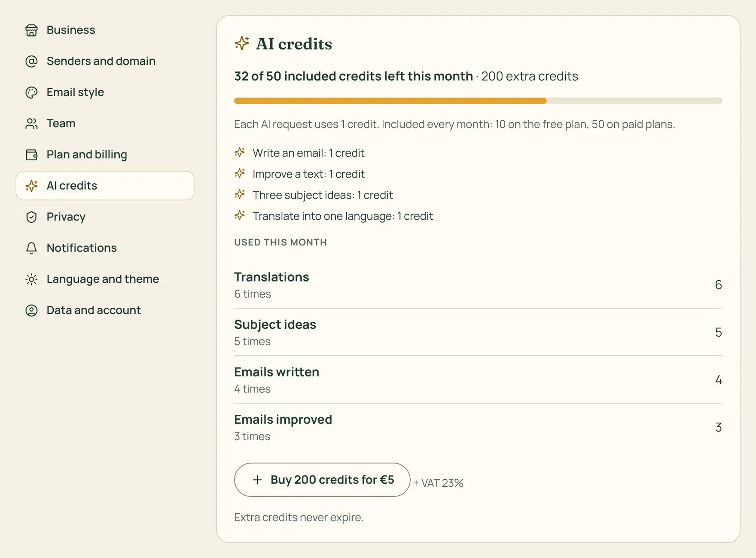Click the large sparkle icon in the AI credits heading
The image size is (756, 558).
click(x=242, y=43)
